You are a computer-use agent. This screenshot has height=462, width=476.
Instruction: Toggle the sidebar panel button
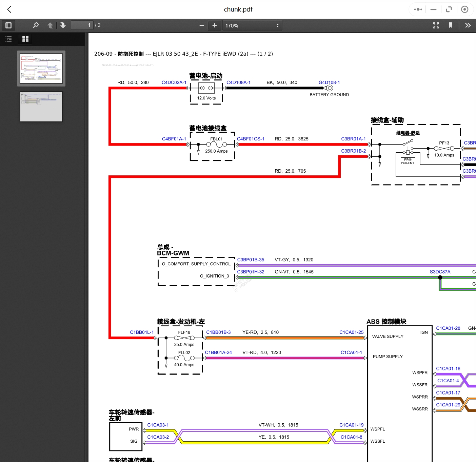[8, 25]
